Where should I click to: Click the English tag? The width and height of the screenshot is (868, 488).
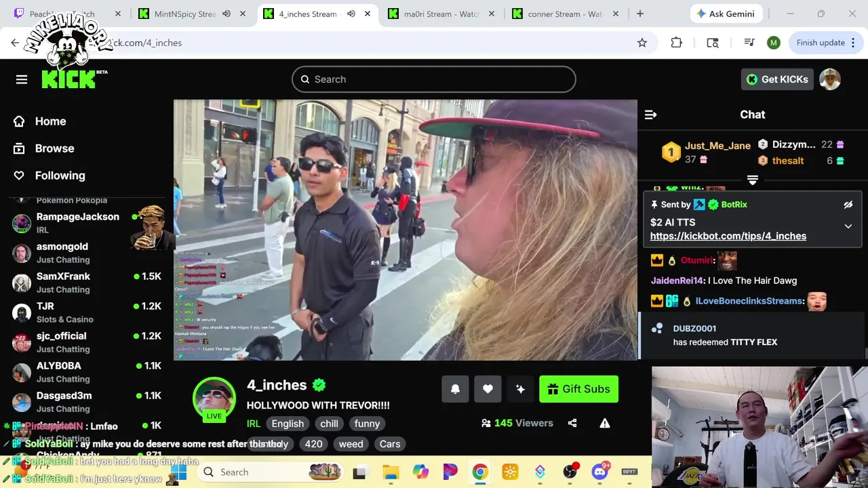tap(288, 424)
